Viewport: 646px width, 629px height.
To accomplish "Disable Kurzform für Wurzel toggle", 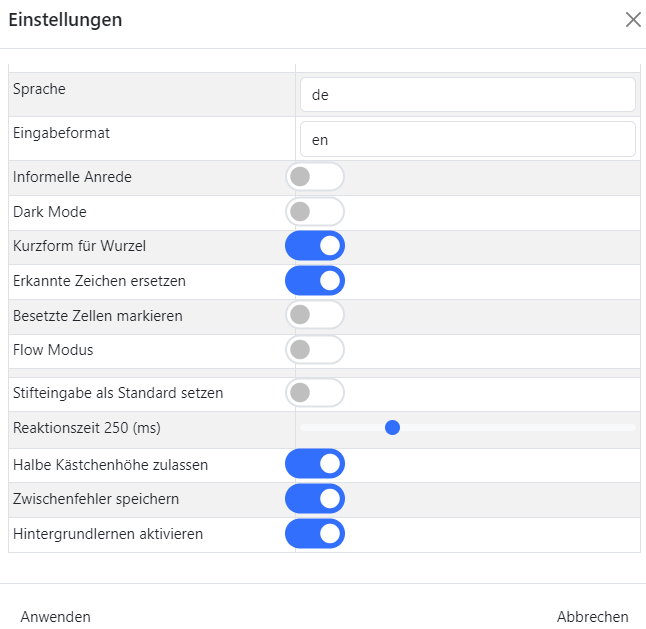I will click(314, 246).
